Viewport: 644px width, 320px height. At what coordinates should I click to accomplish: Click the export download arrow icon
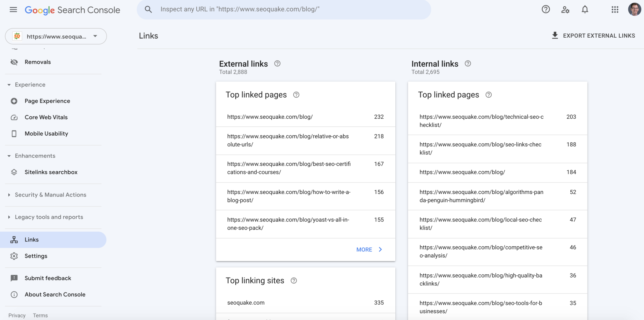tap(555, 35)
